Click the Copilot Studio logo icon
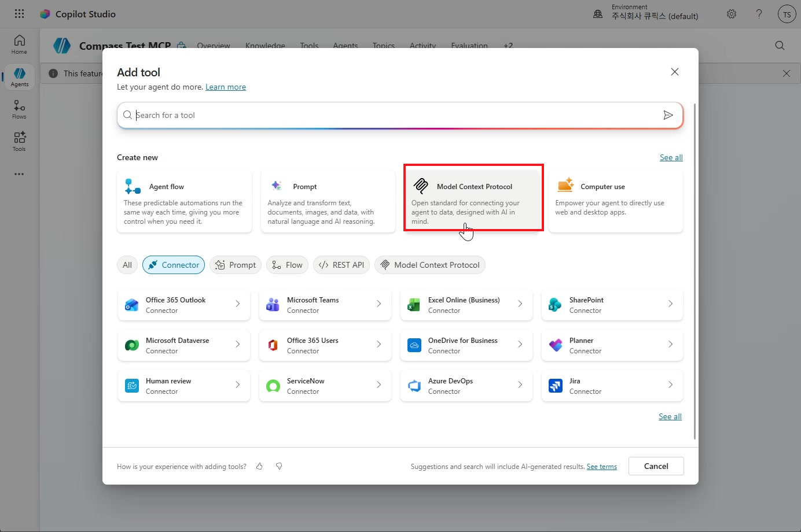This screenshot has width=801, height=532. (x=45, y=14)
